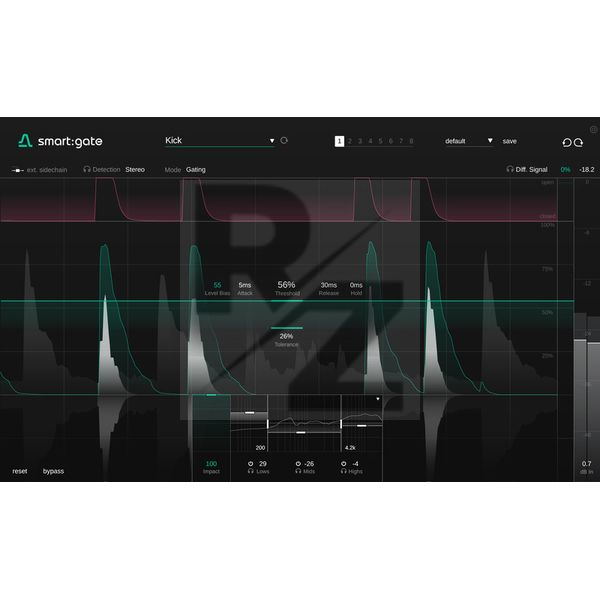Click the 4.2k crossover handle
600x600 pixels.
[341, 424]
